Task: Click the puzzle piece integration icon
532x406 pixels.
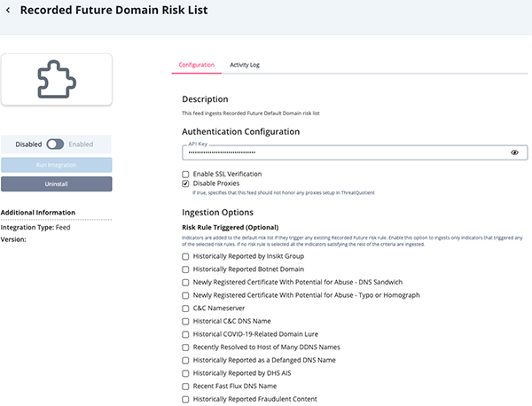Action: tap(57, 80)
